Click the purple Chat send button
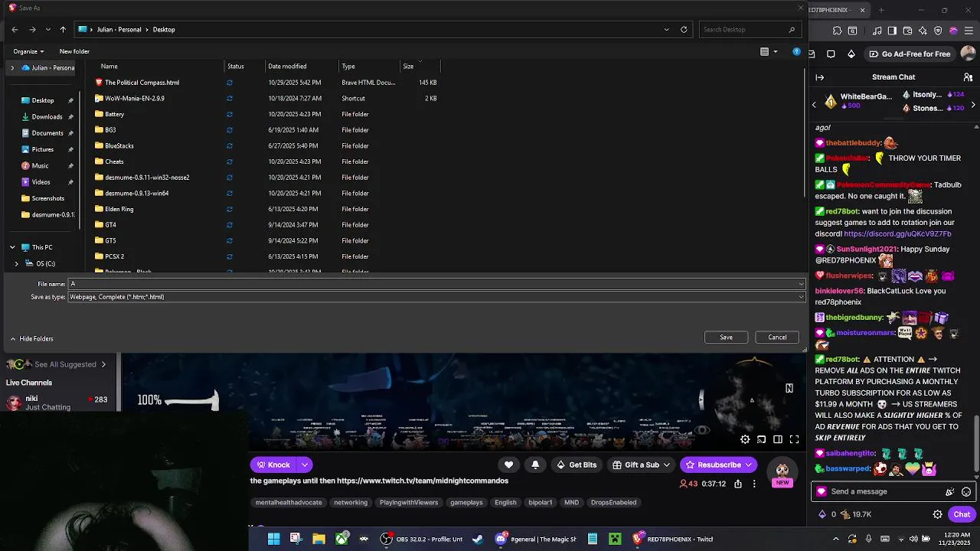This screenshot has width=980, height=551. click(x=962, y=514)
